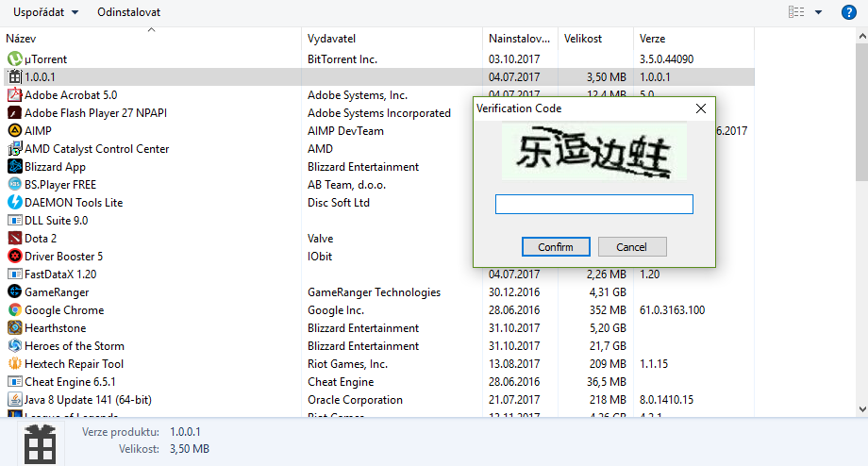Click the 1.0.0.1 gift box icon
This screenshot has width=868, height=466.
tap(15, 77)
